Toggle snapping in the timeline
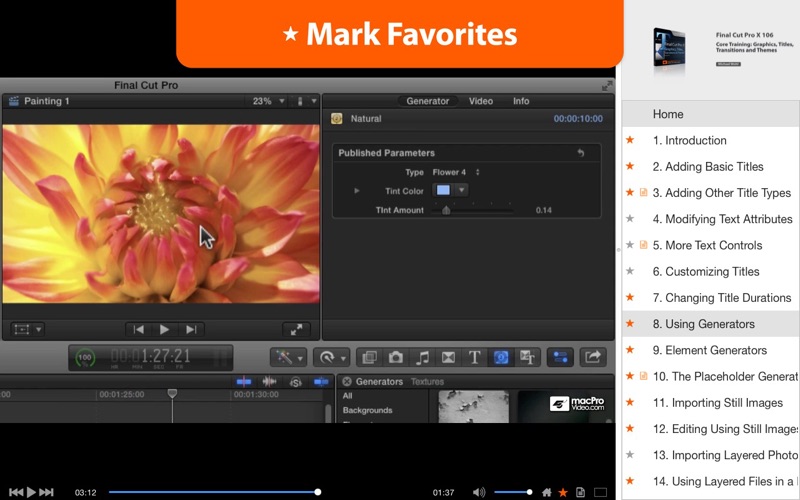The image size is (800, 500). point(321,381)
